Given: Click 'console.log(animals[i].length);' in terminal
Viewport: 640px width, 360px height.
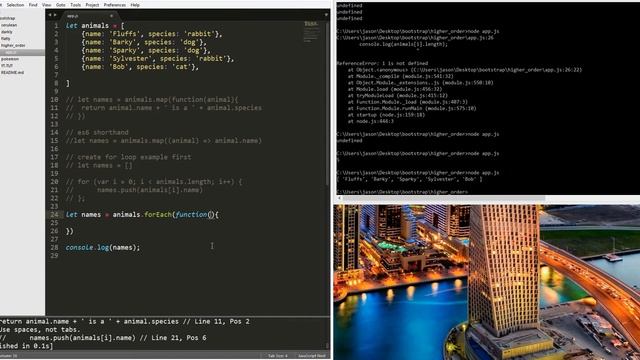Looking at the screenshot, I should [403, 44].
